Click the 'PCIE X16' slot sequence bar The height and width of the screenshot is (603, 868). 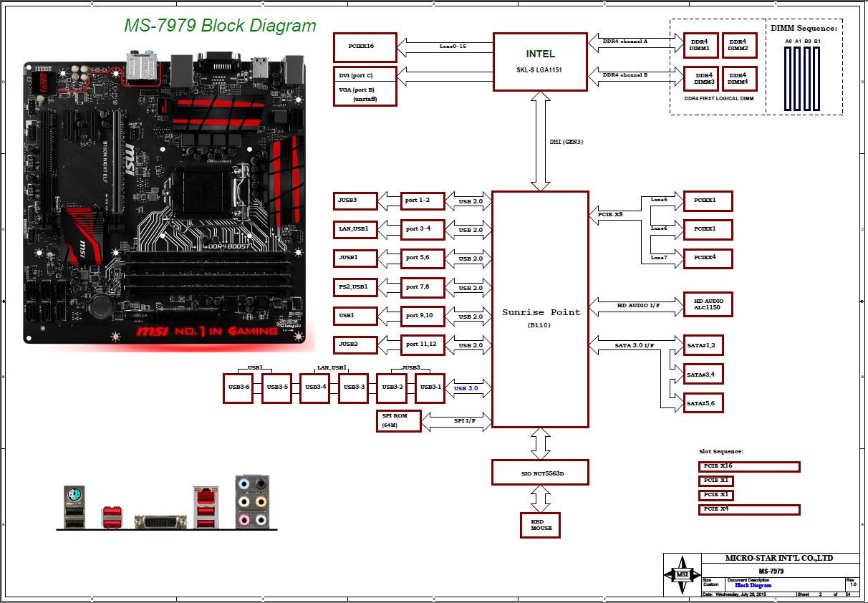tap(749, 467)
